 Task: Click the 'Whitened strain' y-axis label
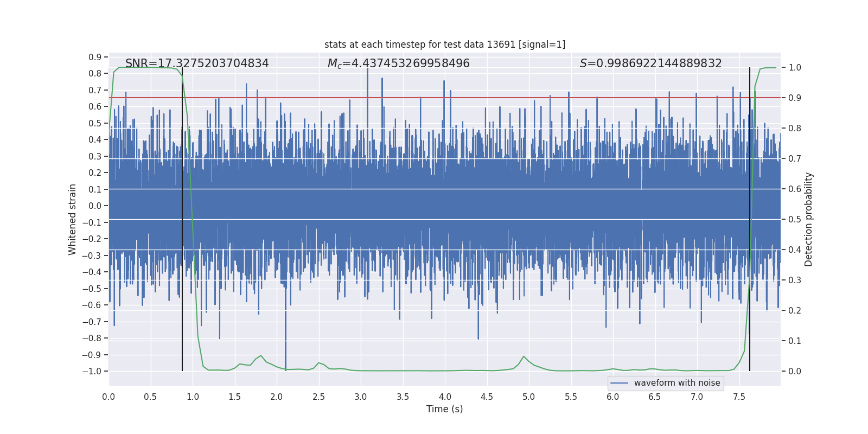73,219
